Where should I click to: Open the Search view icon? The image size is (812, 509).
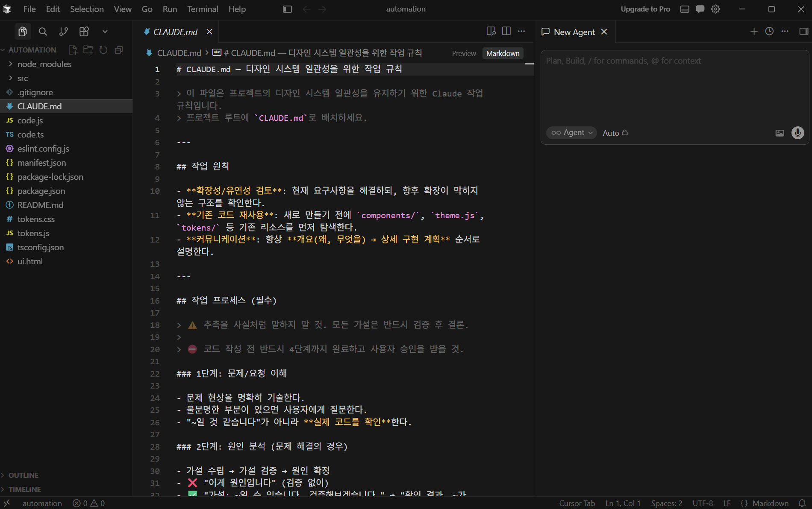pyautogui.click(x=43, y=31)
